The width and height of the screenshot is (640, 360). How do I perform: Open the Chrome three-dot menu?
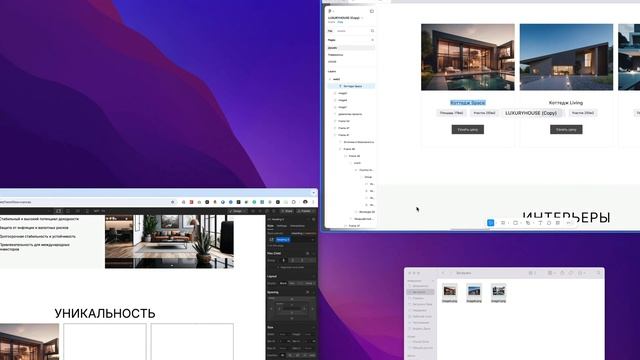tap(313, 202)
